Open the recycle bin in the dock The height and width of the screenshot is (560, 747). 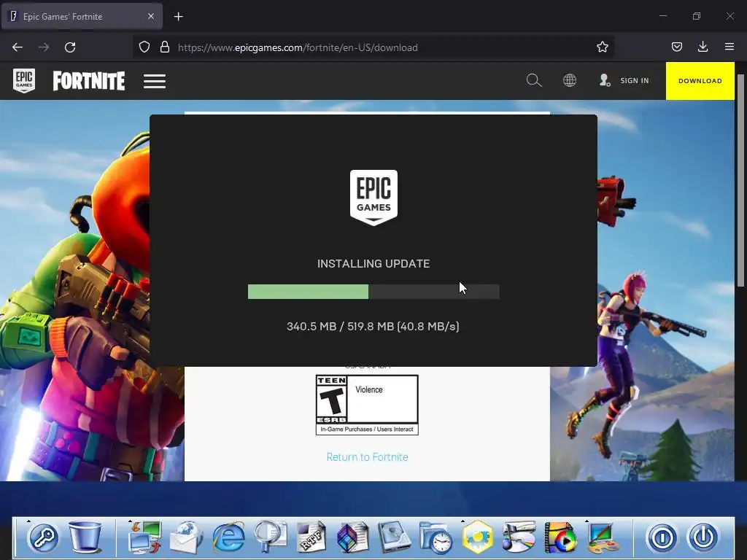(85, 537)
